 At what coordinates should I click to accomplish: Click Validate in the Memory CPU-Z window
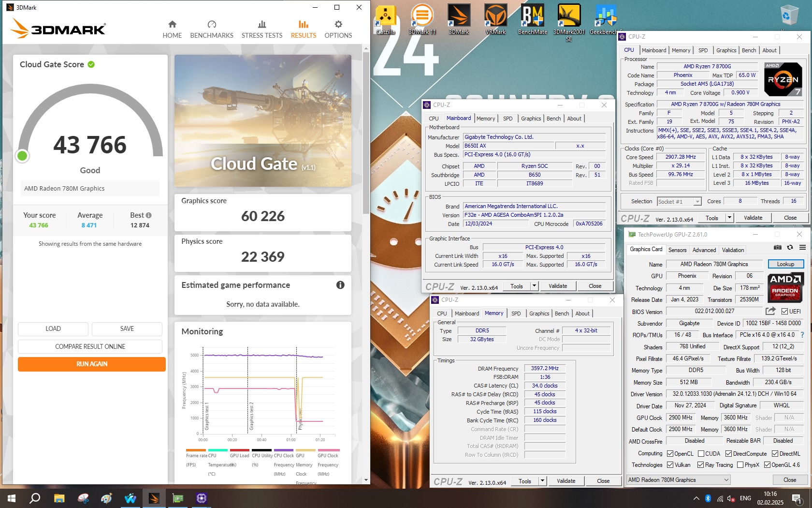[566, 481]
